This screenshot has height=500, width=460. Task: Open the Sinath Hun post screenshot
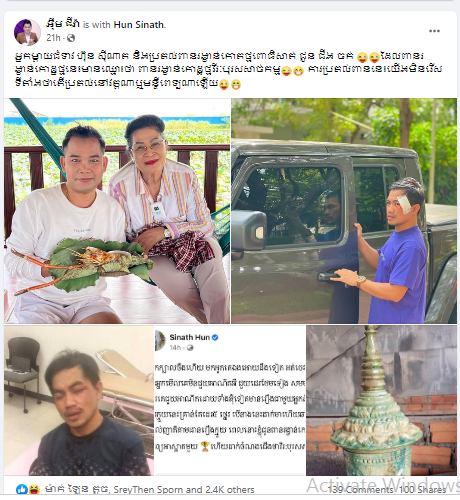[230, 400]
